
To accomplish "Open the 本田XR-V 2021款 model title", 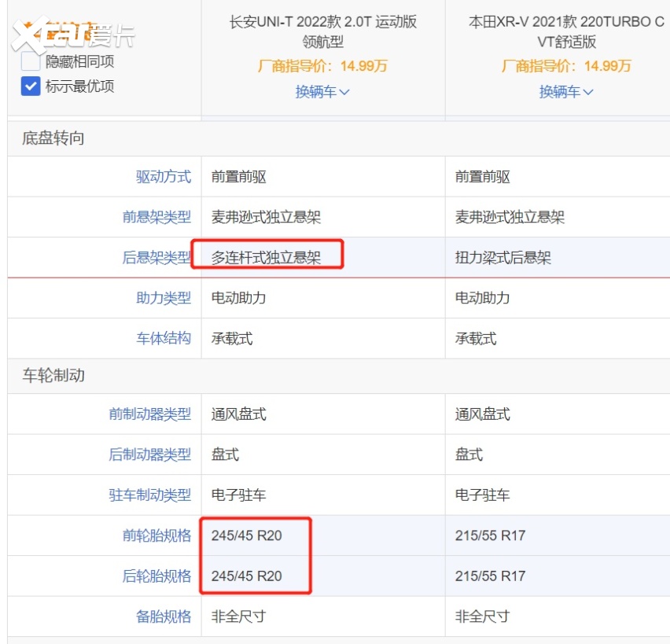I will pos(567,31).
